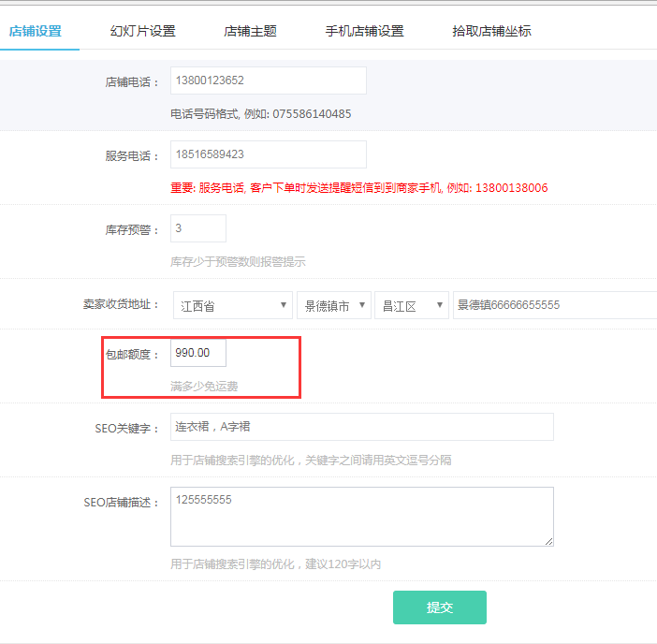Switch to the 店铺设置 tab
Image resolution: width=657 pixels, height=644 pixels.
[x=35, y=31]
